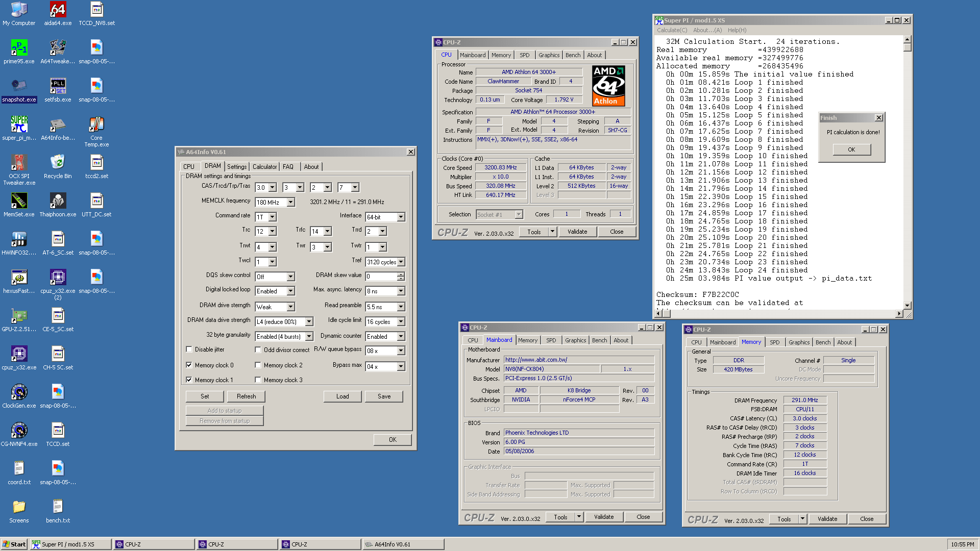Open the hexusFast desktop icon
Screen dimensions: 980x551
[19, 282]
